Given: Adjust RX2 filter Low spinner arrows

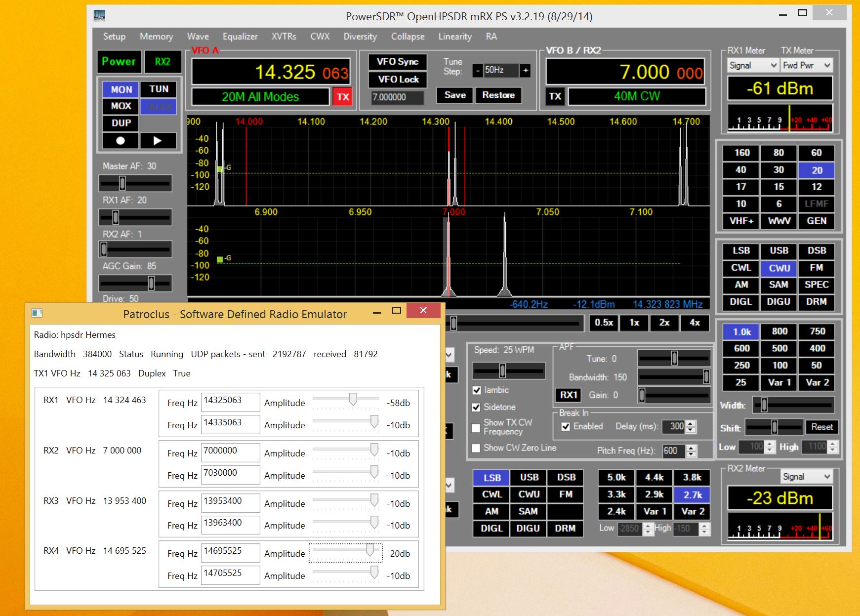Looking at the screenshot, I should coord(649,529).
